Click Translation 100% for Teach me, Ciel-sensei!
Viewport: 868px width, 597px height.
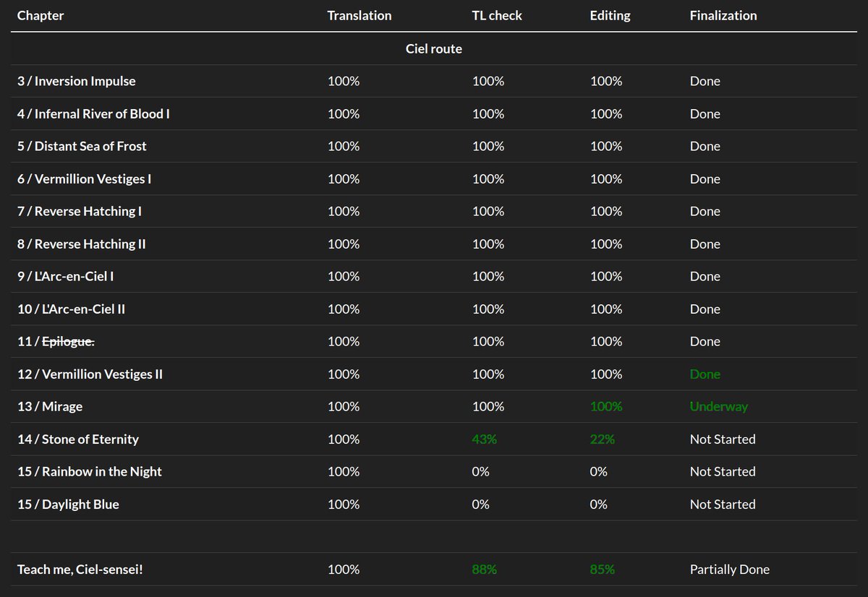click(x=344, y=569)
